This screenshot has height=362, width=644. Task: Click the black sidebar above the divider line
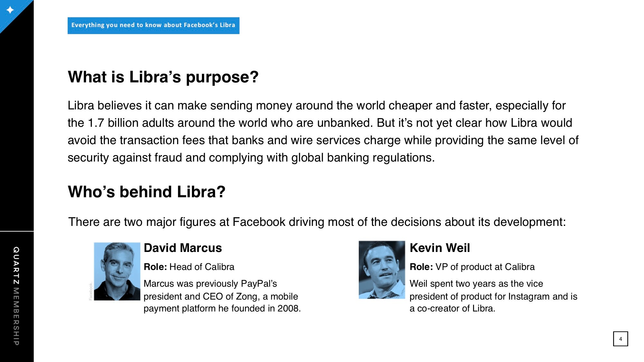coord(17,129)
